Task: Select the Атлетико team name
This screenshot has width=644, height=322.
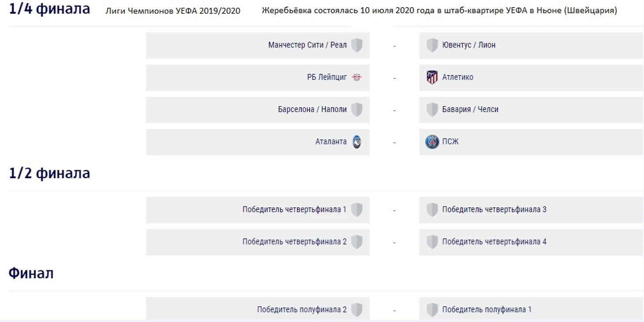Action: pos(458,77)
